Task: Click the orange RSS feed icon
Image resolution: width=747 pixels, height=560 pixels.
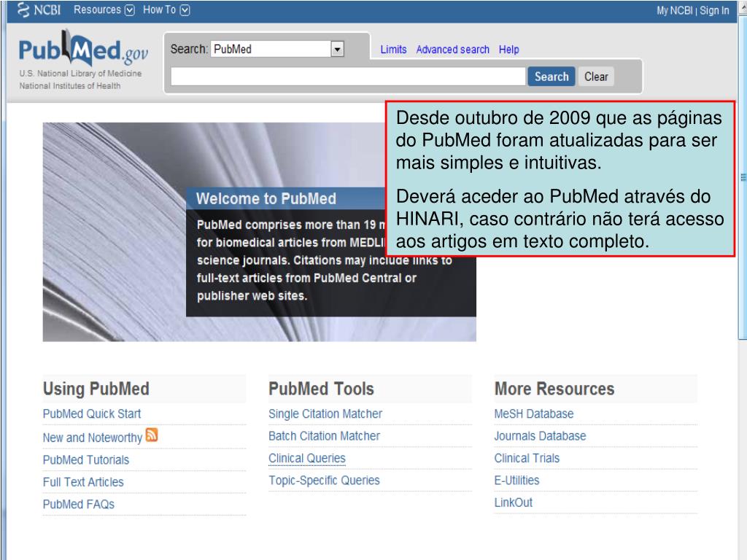Action: (x=152, y=435)
